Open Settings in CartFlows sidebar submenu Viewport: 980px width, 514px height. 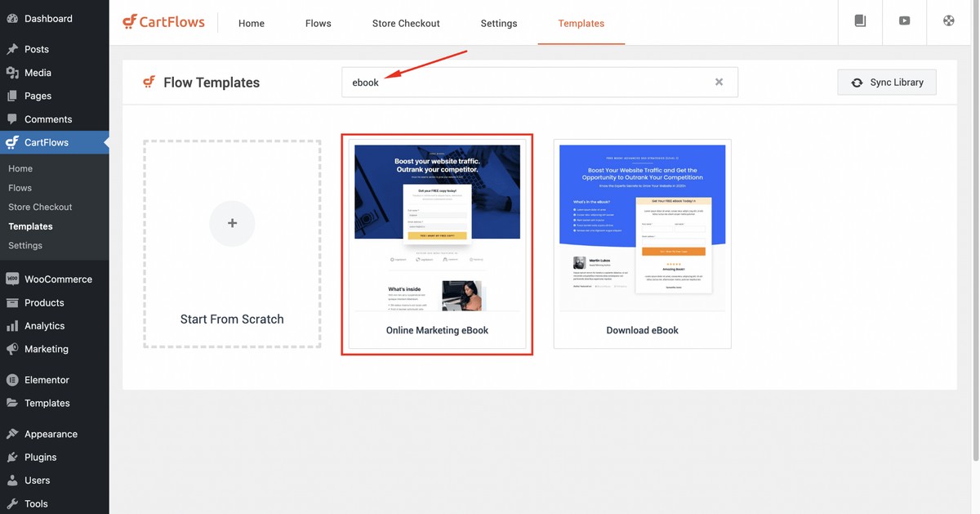click(25, 245)
